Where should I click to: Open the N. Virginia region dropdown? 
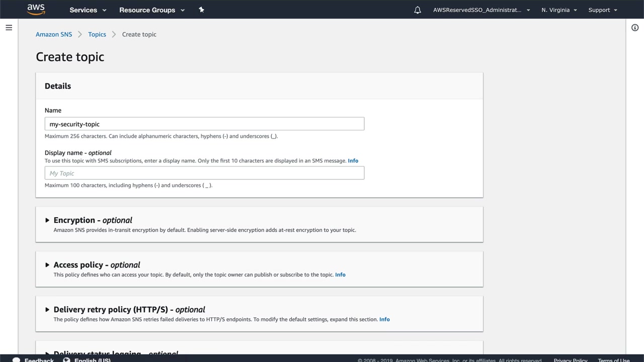click(x=559, y=10)
